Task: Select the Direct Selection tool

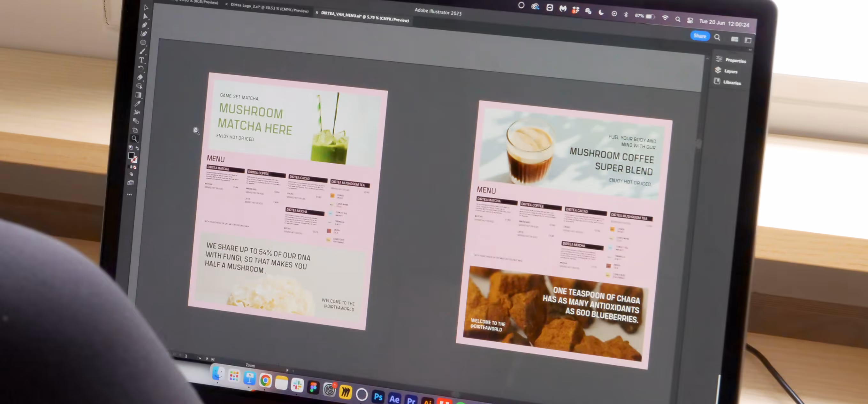Action: click(x=145, y=16)
